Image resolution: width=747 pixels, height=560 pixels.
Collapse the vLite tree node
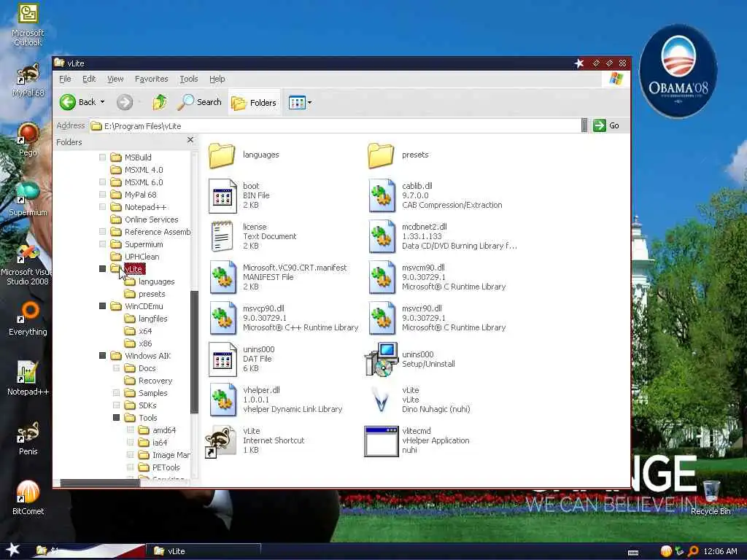(x=102, y=269)
